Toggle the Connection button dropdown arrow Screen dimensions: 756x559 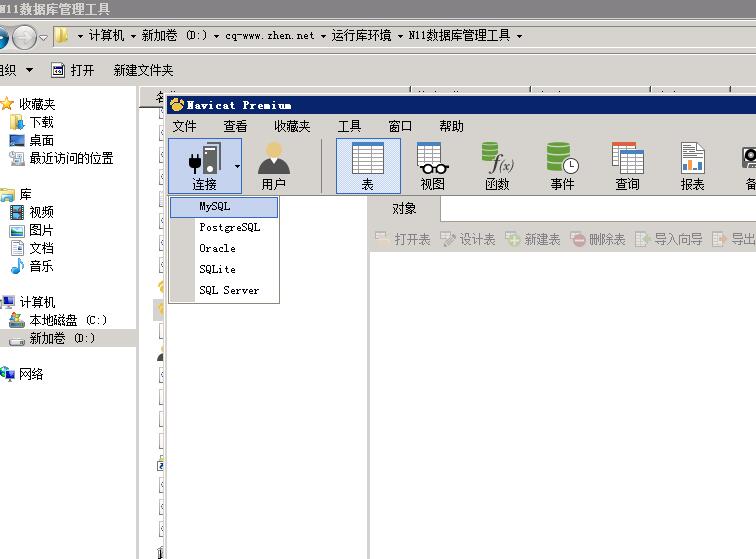coord(237,166)
